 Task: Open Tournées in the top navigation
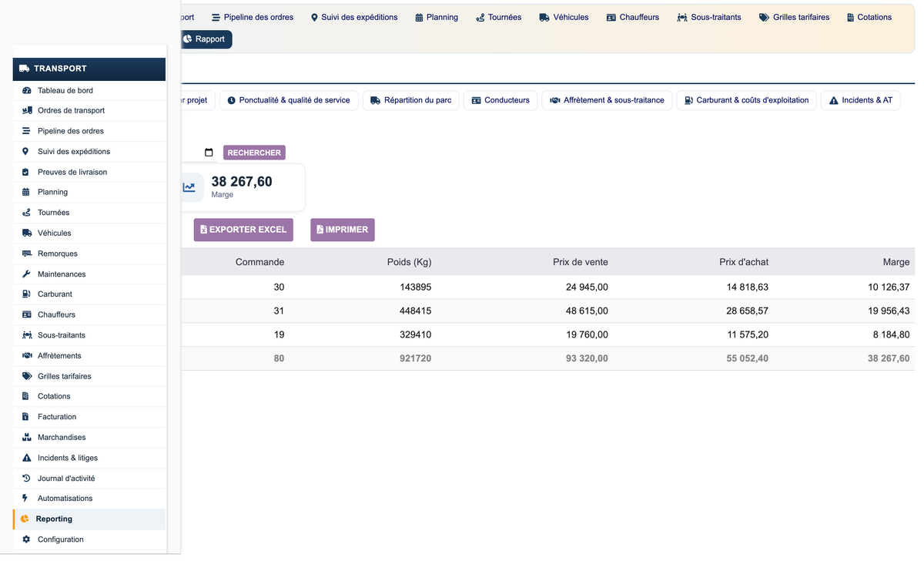(498, 17)
